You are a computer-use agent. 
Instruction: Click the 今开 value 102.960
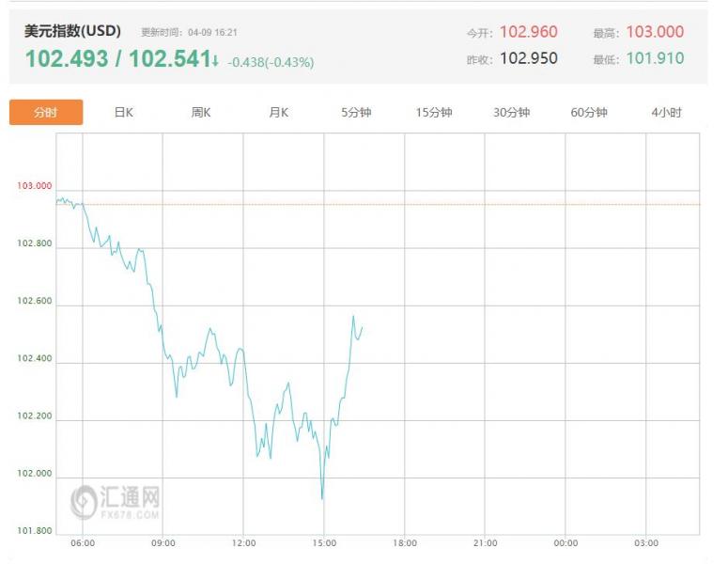click(x=529, y=32)
